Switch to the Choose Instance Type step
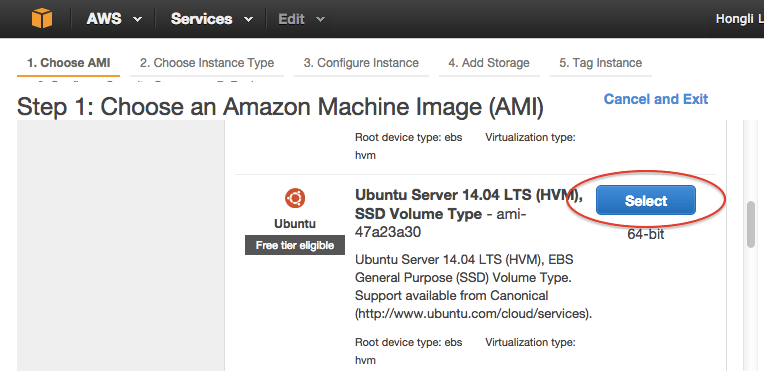The image size is (764, 371). (x=207, y=63)
